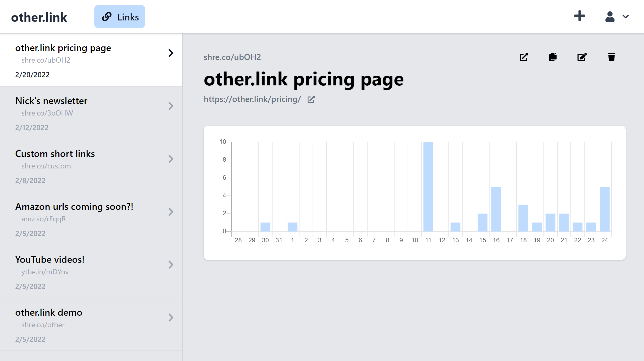Select the other.link demo entry

49,312
